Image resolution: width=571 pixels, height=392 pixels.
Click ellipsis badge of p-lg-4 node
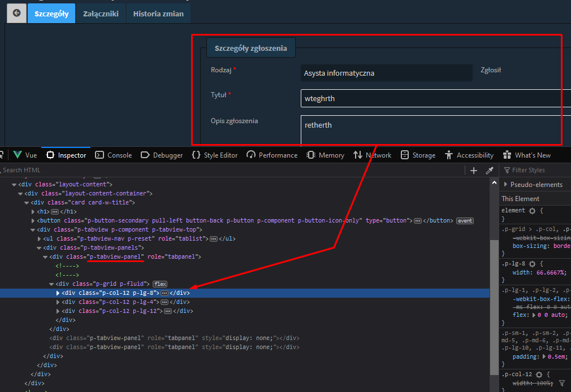165,302
